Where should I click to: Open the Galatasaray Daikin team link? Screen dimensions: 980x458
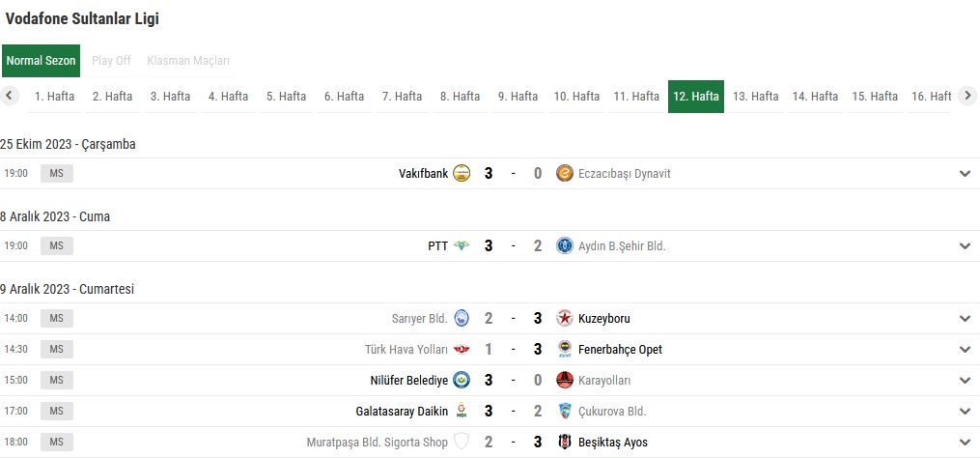[x=402, y=411]
